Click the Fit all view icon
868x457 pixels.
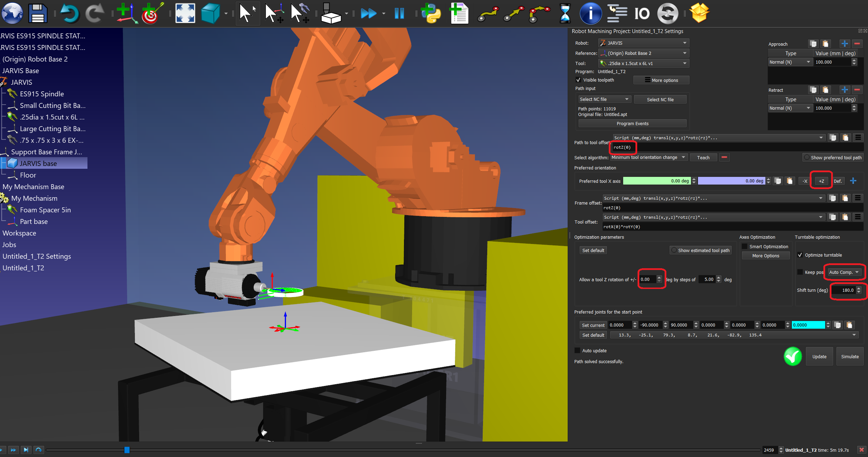point(185,14)
